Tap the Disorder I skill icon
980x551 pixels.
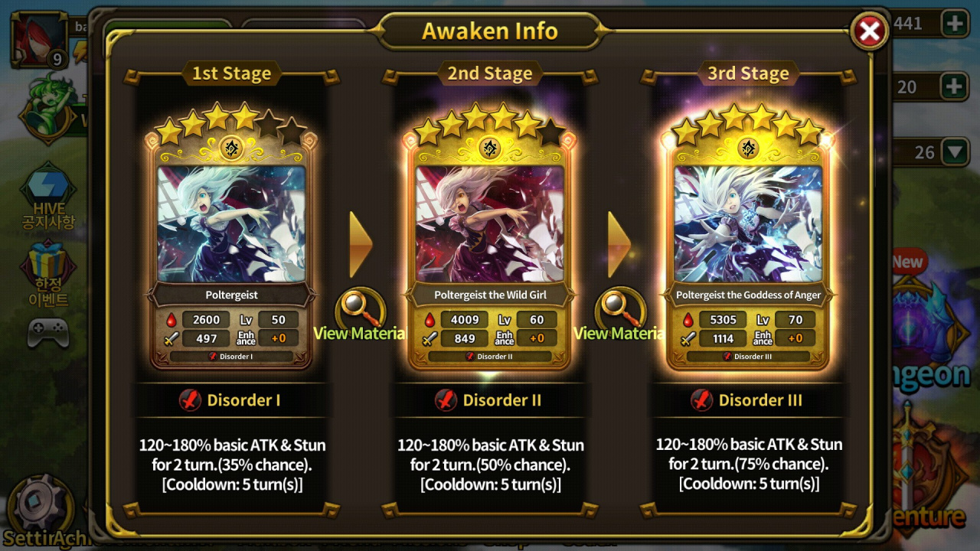pyautogui.click(x=190, y=400)
